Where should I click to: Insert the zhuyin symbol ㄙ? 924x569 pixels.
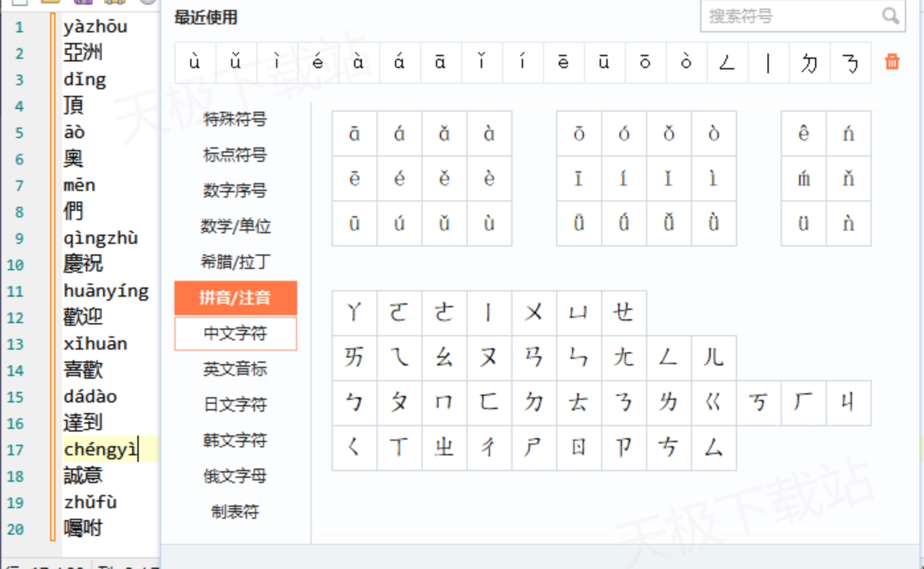[714, 448]
